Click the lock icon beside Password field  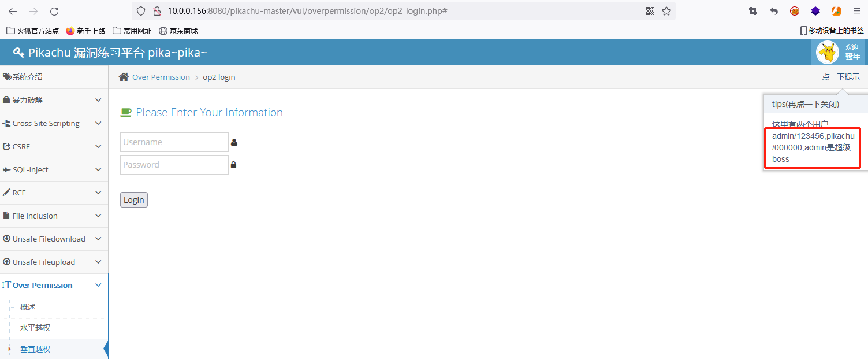[234, 165]
